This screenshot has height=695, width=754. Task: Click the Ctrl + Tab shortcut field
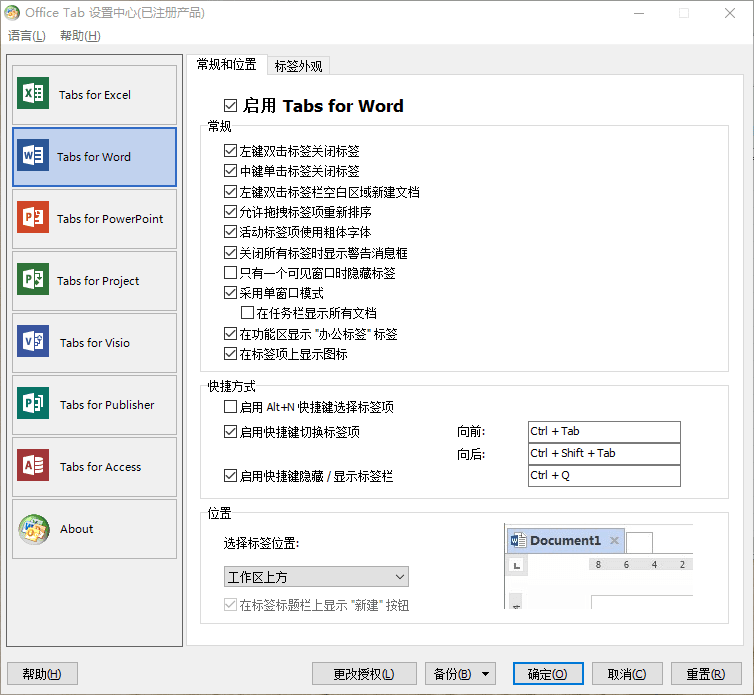[x=604, y=431]
